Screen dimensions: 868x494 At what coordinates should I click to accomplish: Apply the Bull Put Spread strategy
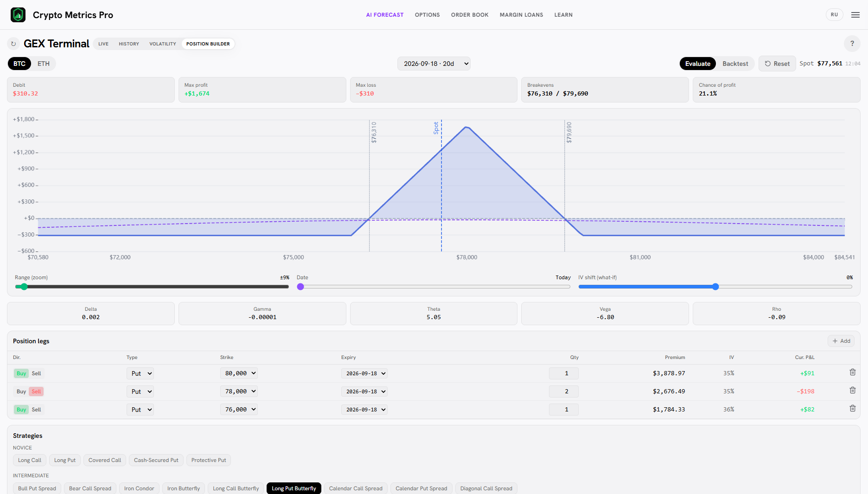pyautogui.click(x=37, y=488)
